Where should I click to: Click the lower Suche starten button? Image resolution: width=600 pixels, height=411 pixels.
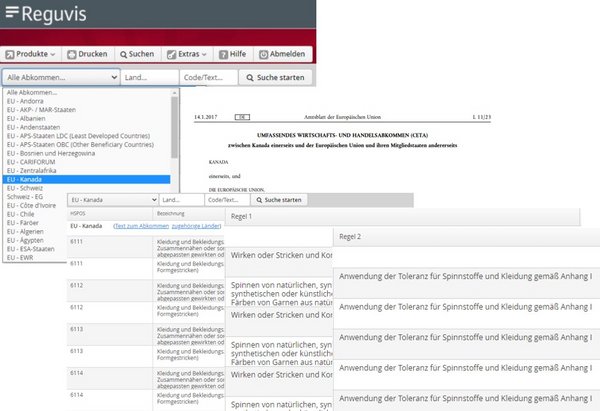(x=279, y=200)
